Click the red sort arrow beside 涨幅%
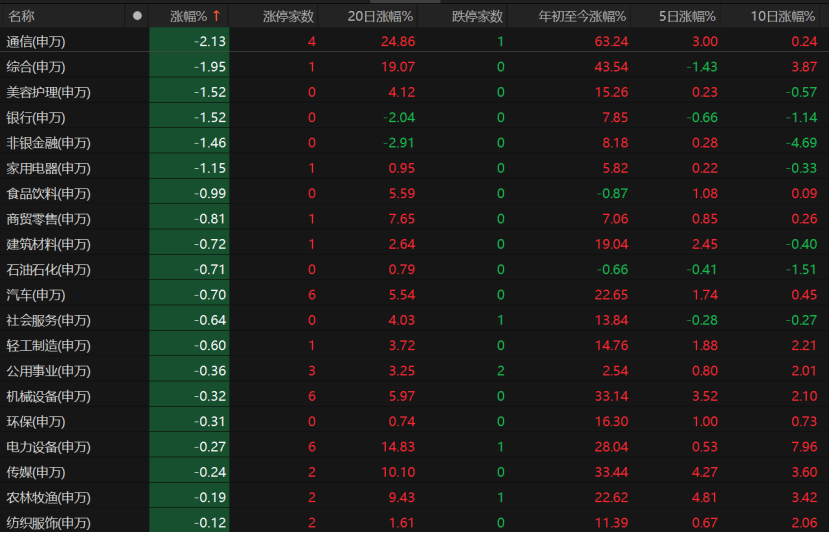830x533 pixels. click(216, 16)
